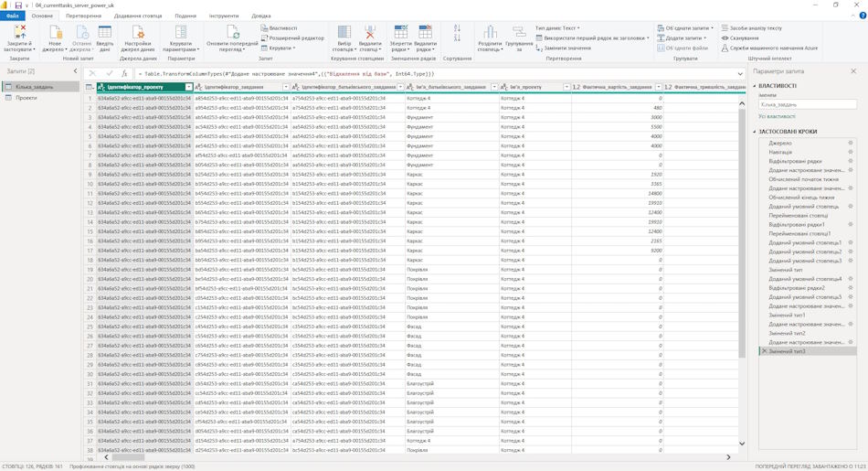The height and width of the screenshot is (471, 868).
Task: Open the Файл menu
Action: pyautogui.click(x=12, y=16)
